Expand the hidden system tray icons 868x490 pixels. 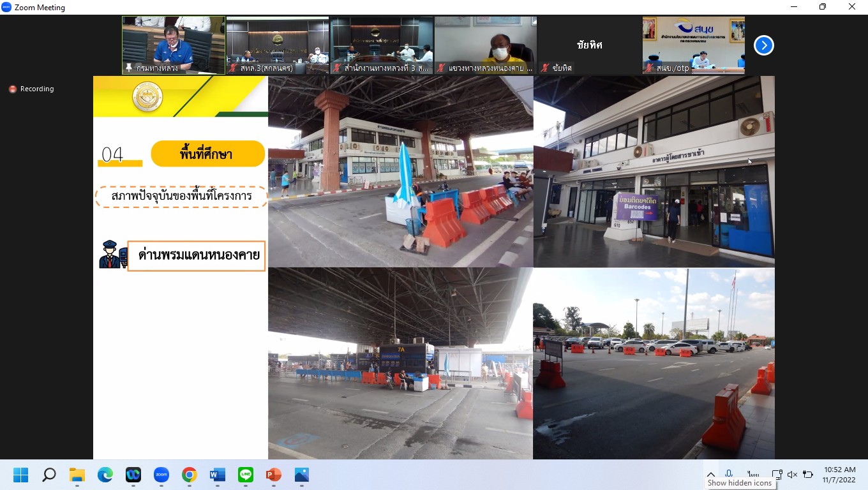coord(710,475)
